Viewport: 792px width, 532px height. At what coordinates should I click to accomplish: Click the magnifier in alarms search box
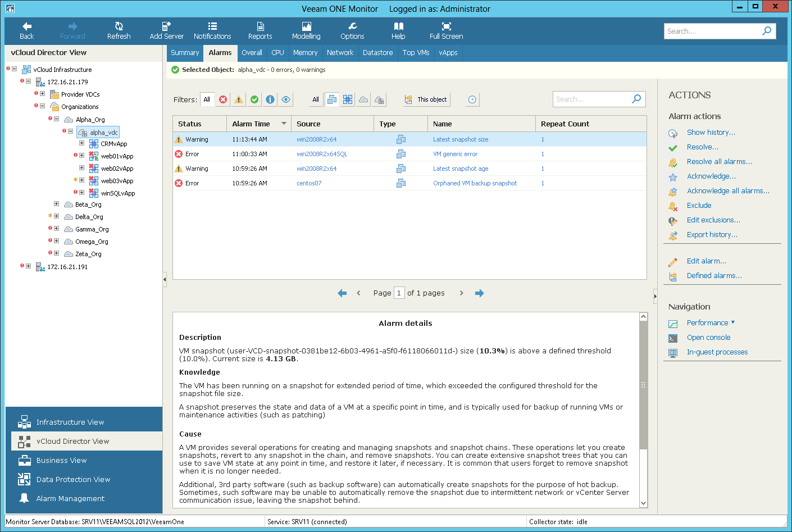(636, 99)
